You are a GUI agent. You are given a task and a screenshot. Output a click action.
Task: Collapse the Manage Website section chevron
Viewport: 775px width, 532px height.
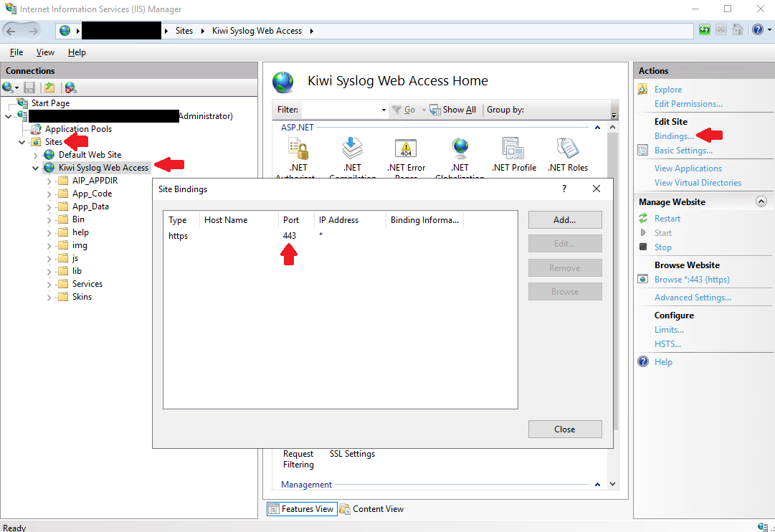pyautogui.click(x=762, y=201)
